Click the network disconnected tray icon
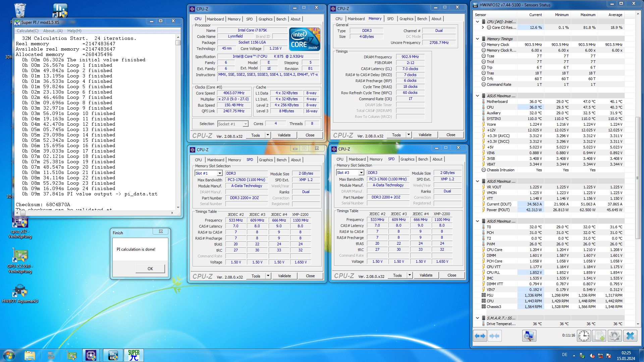 pyautogui.click(x=600, y=356)
